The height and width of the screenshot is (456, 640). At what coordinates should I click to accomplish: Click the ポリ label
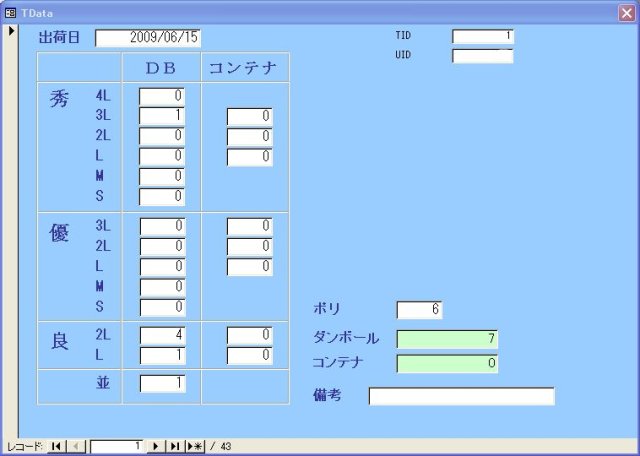(327, 309)
